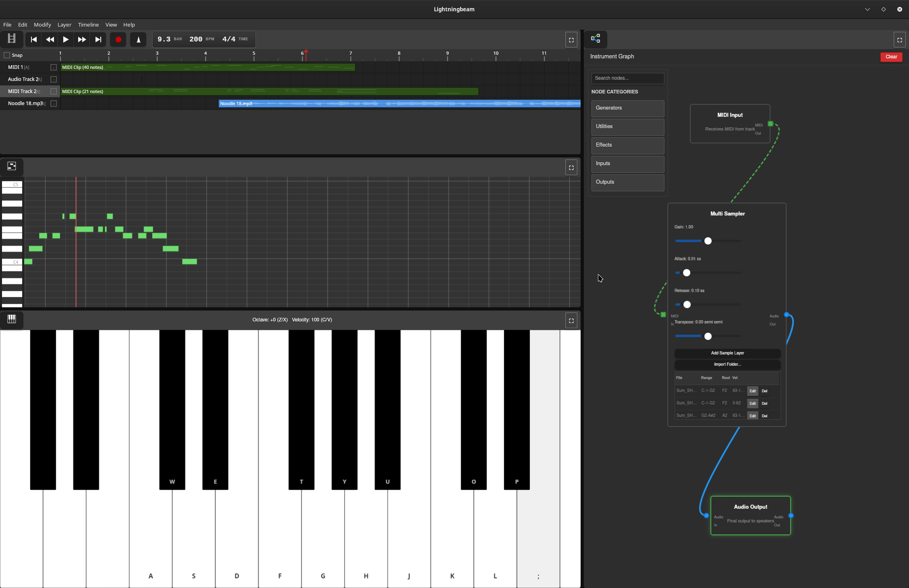This screenshot has height=588, width=909.
Task: Open the node graph view icon
Action: (596, 39)
